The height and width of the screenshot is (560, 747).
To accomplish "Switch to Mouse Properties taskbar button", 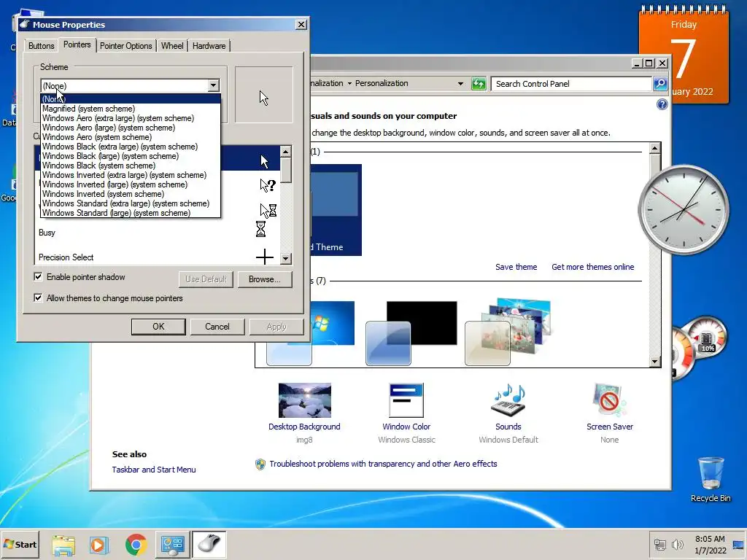I will coord(209,545).
